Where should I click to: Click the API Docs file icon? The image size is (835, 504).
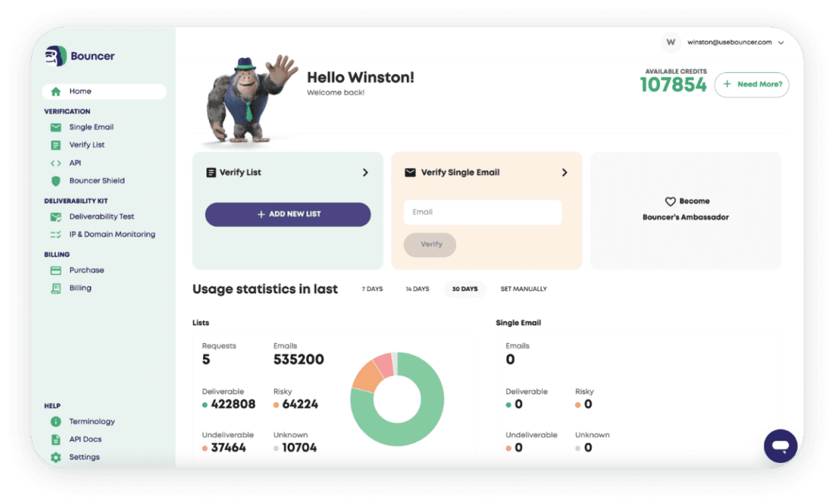tap(56, 440)
